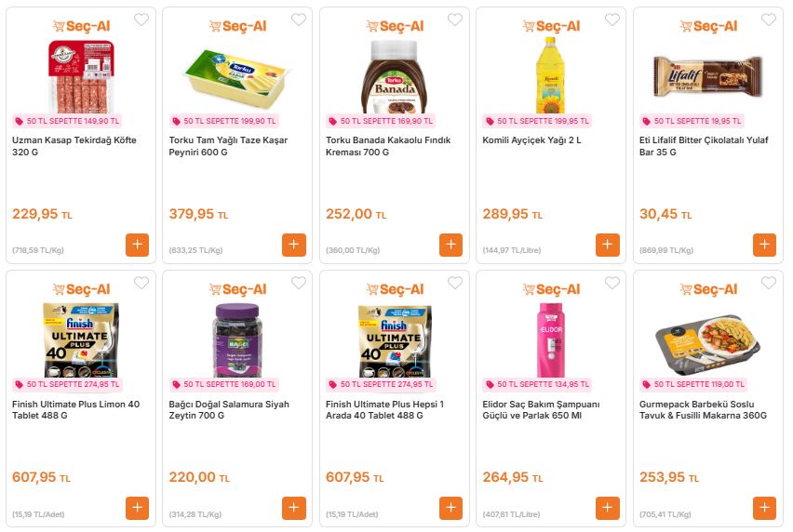Favorite the Uzman Kasap Köfte with heart

pos(141,20)
